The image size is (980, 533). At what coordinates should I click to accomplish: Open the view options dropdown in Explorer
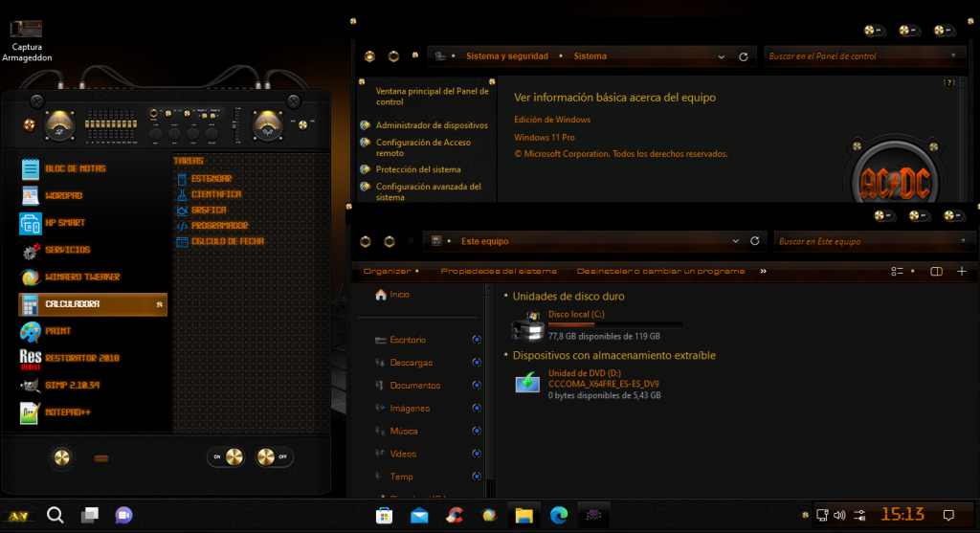pos(913,271)
